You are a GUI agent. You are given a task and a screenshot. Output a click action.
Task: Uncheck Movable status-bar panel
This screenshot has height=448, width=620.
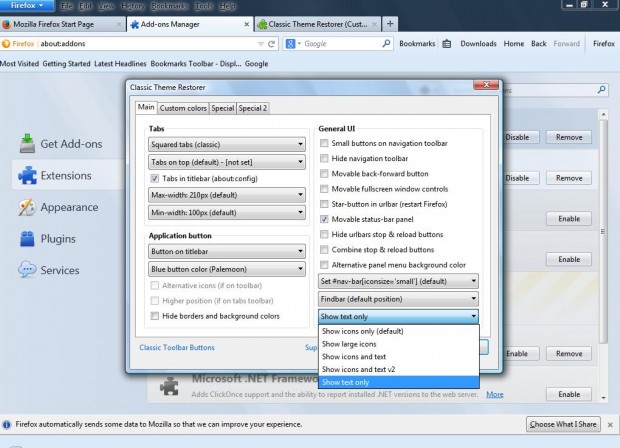coord(324,219)
